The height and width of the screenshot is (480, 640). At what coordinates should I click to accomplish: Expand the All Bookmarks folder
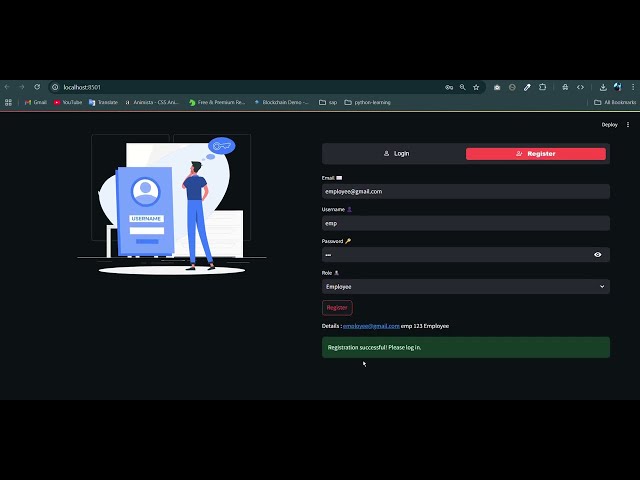pos(615,102)
